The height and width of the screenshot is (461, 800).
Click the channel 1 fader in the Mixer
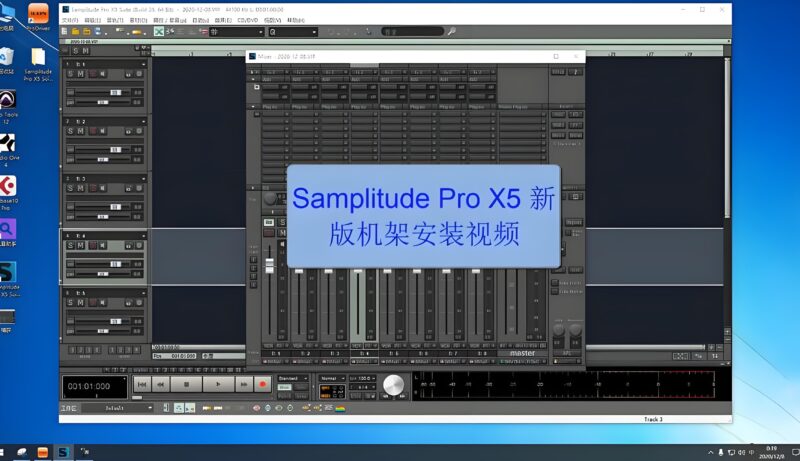pyautogui.click(x=269, y=265)
